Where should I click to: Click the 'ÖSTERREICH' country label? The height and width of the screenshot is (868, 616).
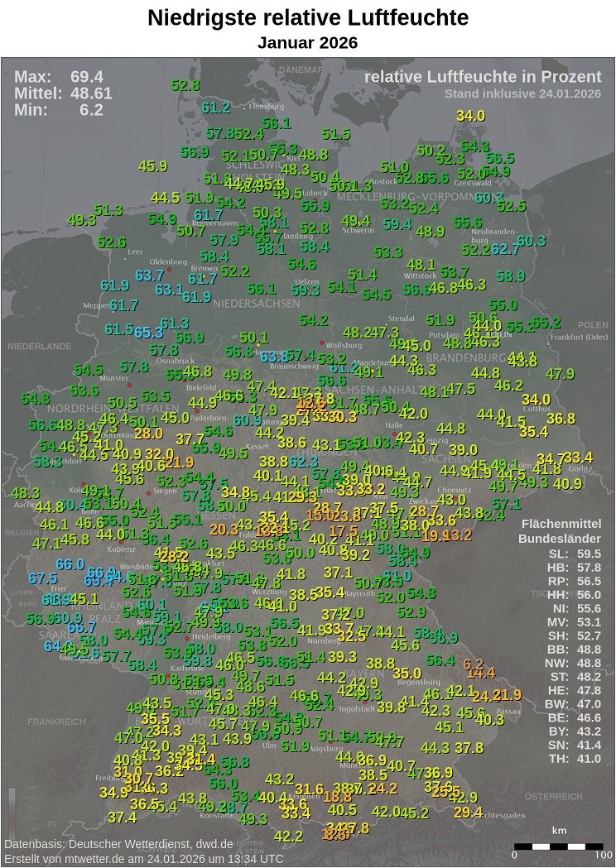(554, 796)
